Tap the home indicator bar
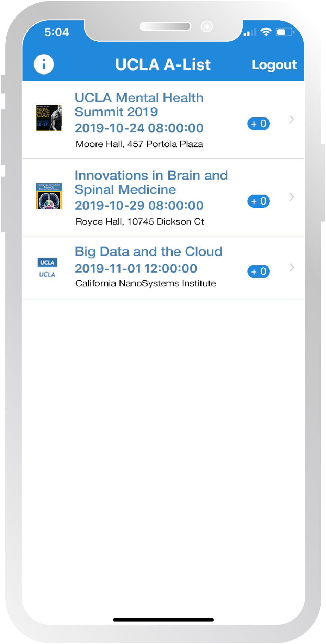The width and height of the screenshot is (326, 644). (x=163, y=620)
